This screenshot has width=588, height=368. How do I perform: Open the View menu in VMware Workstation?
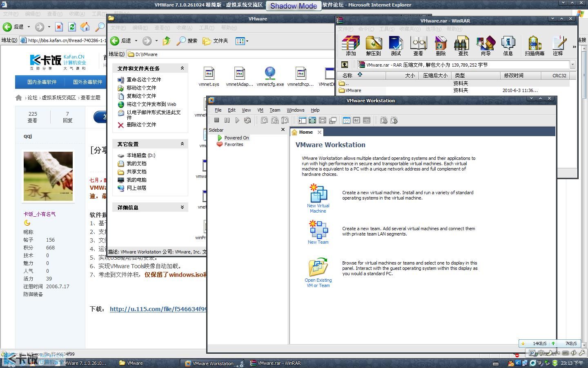(246, 110)
